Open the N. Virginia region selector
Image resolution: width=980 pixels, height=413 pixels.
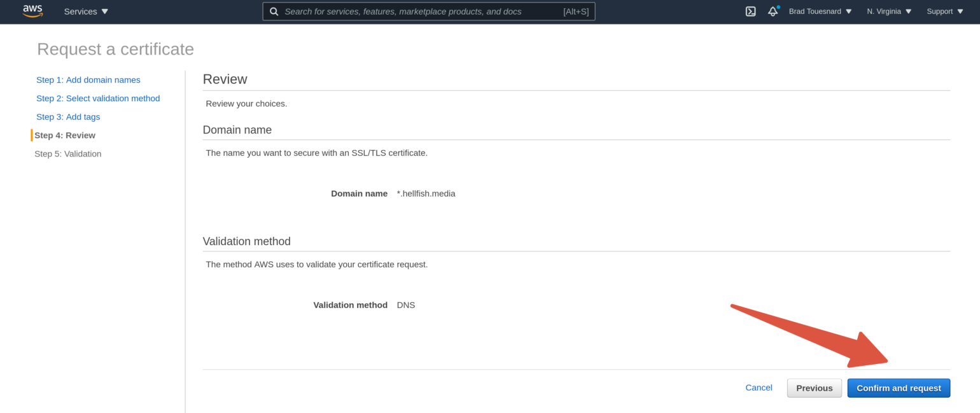click(888, 11)
